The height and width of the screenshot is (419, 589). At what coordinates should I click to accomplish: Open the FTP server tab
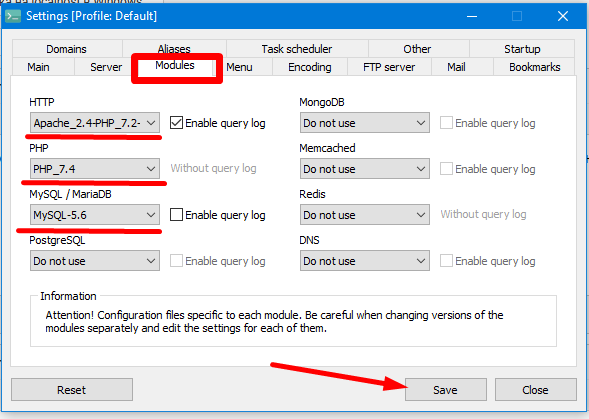[389, 67]
